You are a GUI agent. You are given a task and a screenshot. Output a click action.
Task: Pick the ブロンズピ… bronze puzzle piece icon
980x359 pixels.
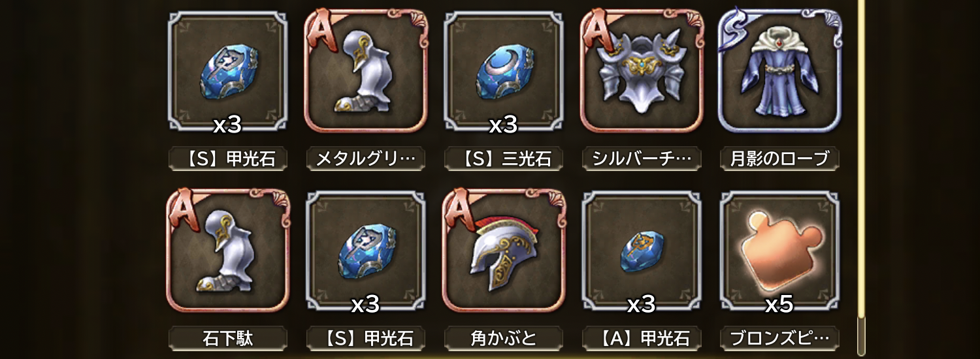pyautogui.click(x=780, y=251)
